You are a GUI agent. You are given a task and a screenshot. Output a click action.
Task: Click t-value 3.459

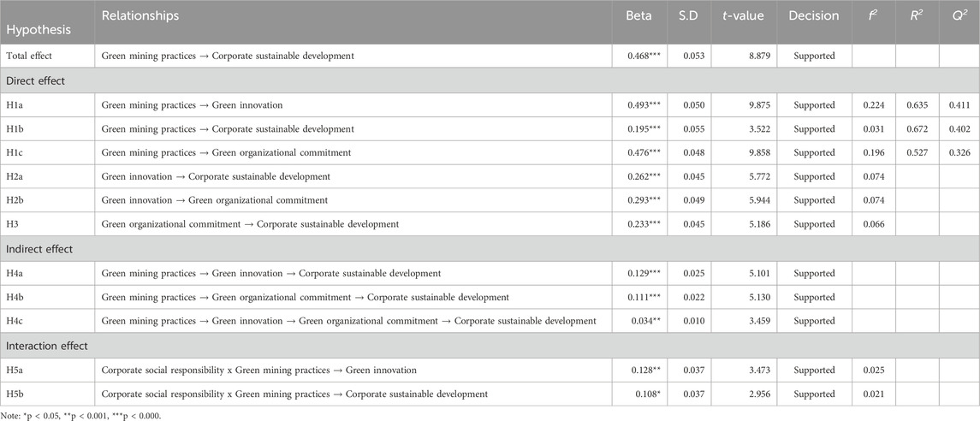click(757, 321)
